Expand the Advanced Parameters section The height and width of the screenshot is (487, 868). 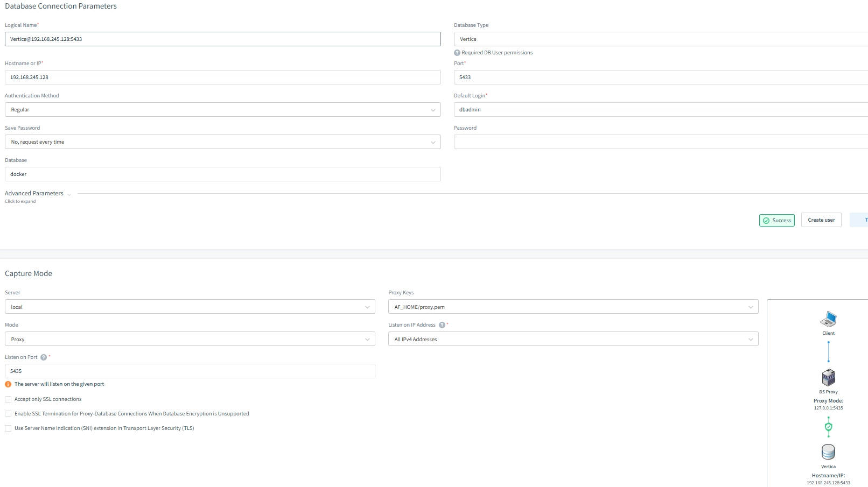click(x=38, y=194)
